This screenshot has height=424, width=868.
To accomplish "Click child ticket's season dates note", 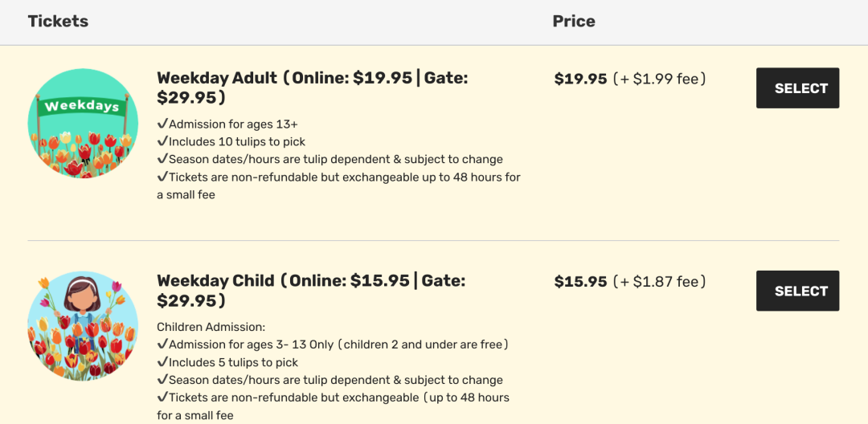I will [x=330, y=381].
